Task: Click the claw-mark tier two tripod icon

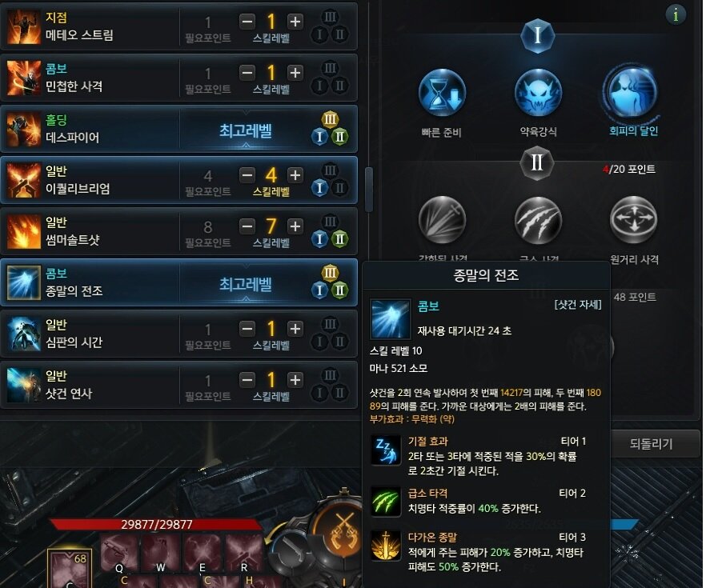Action: [538, 220]
